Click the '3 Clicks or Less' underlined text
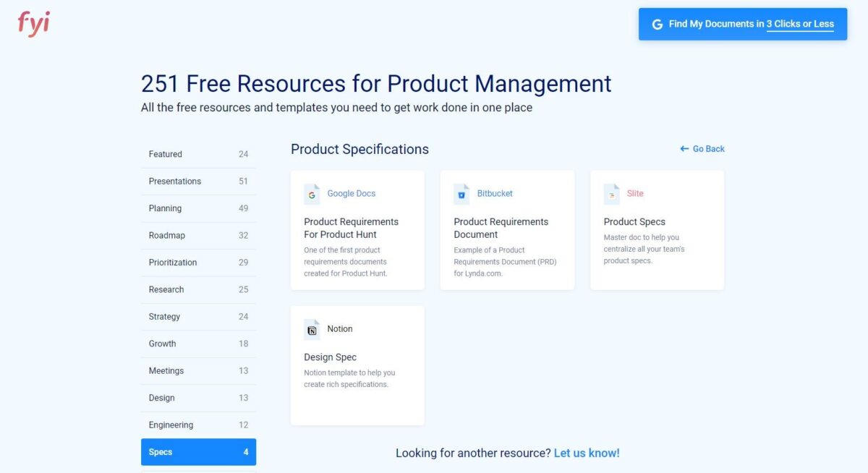The image size is (868, 473). coord(800,24)
